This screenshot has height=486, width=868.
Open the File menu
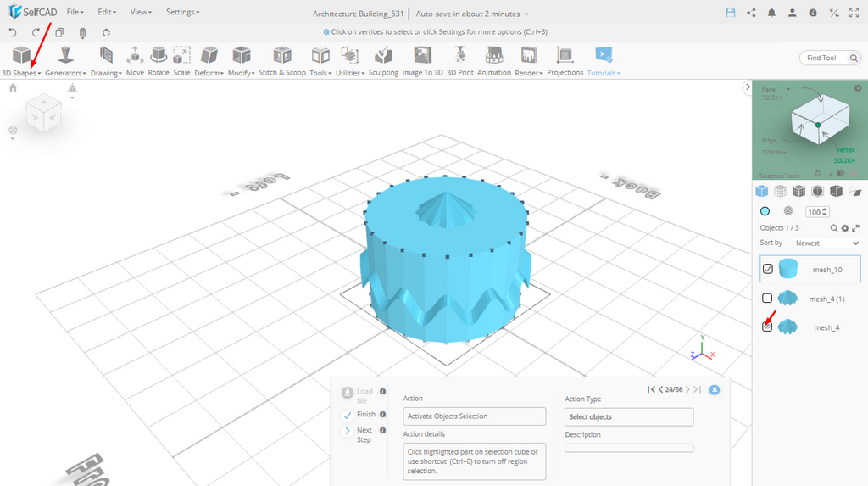[75, 12]
